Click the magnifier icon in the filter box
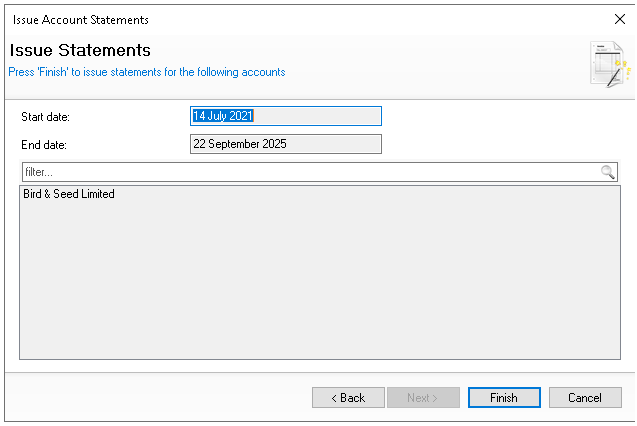 pyautogui.click(x=607, y=172)
